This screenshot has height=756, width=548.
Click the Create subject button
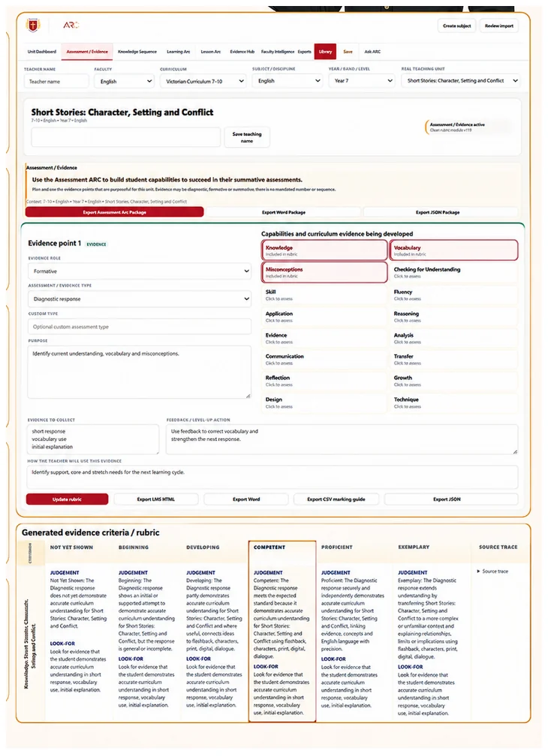point(457,26)
